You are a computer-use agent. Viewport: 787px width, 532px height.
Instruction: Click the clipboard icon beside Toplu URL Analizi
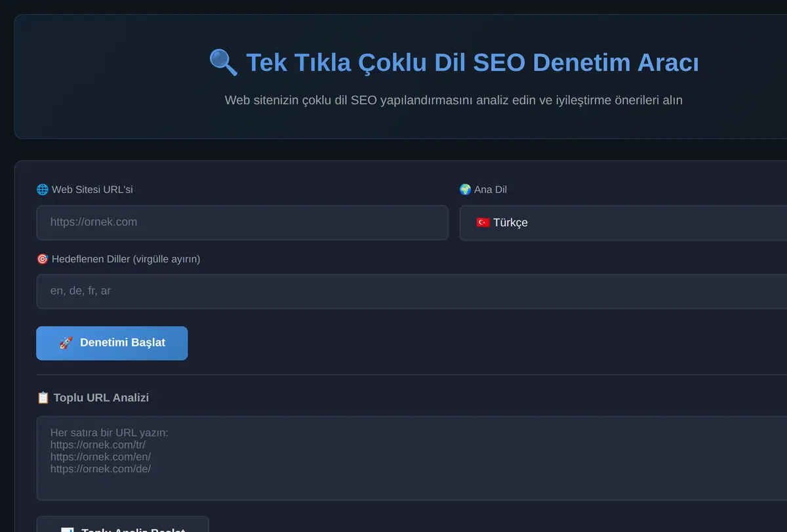click(x=43, y=398)
